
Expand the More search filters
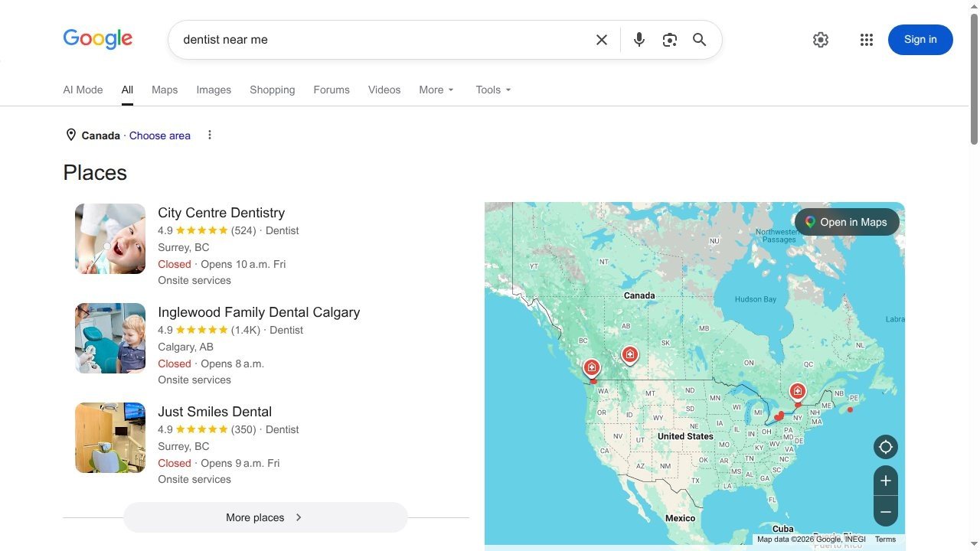click(x=436, y=90)
